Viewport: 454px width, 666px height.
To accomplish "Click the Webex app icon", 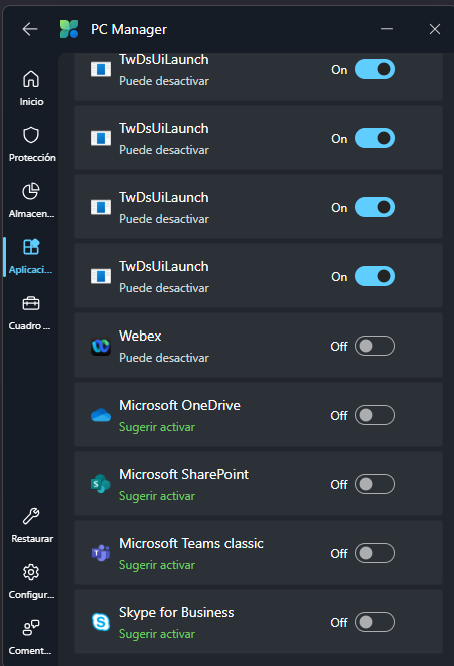I will pyautogui.click(x=101, y=347).
